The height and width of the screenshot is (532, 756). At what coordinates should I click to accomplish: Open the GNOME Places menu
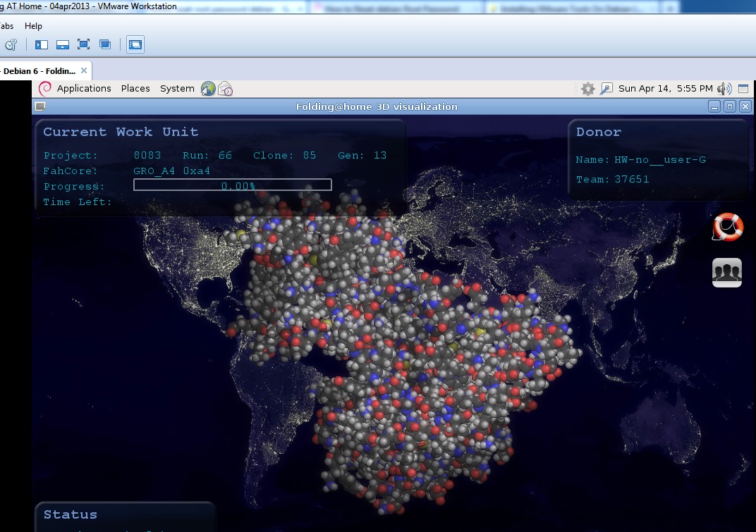point(135,88)
